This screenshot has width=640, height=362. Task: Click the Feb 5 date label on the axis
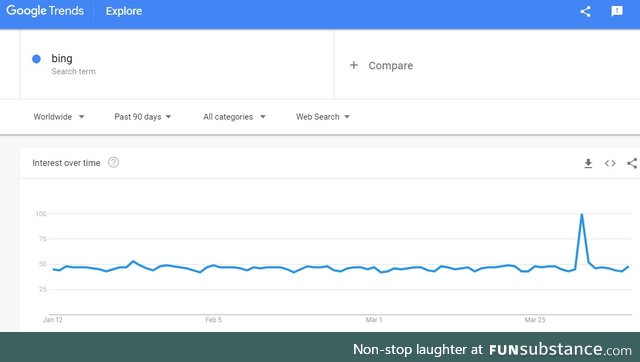[x=213, y=320]
